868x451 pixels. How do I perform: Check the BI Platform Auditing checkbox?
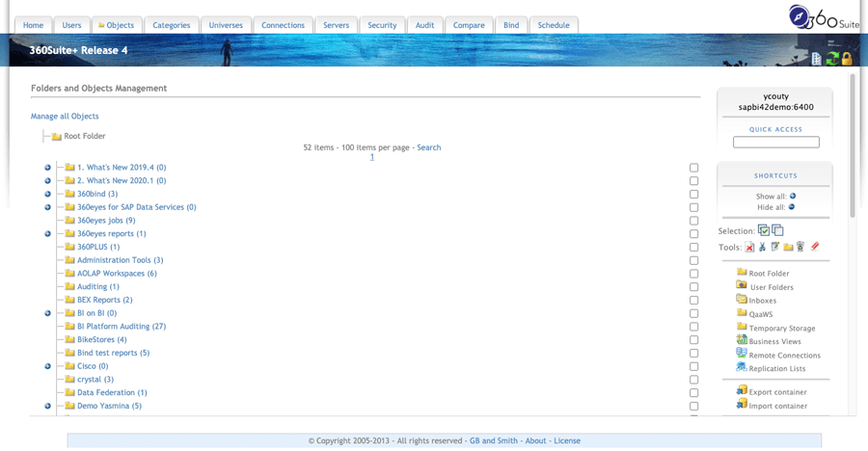point(693,327)
